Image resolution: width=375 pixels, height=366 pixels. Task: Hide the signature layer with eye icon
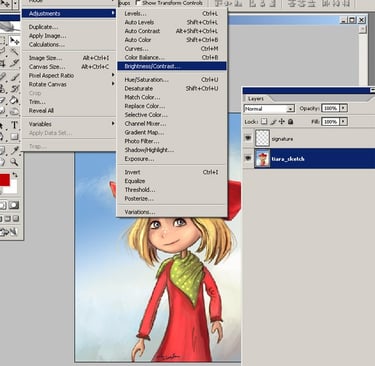tap(248, 138)
